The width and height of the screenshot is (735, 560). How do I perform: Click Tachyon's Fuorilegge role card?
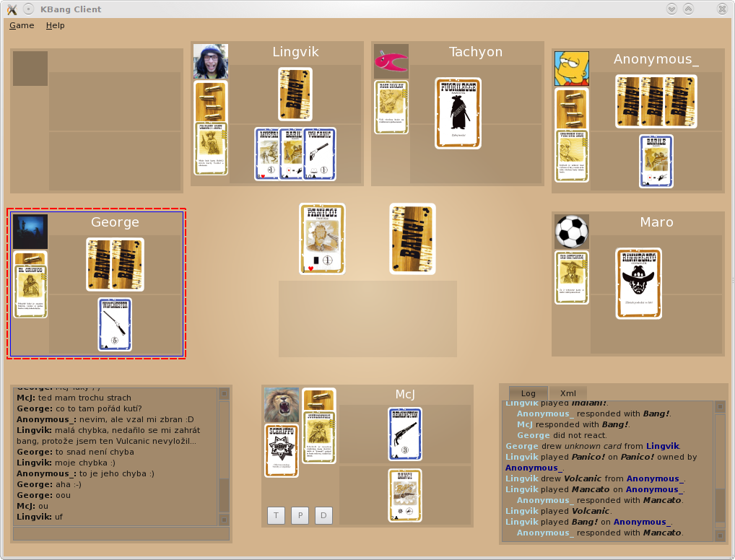click(458, 113)
